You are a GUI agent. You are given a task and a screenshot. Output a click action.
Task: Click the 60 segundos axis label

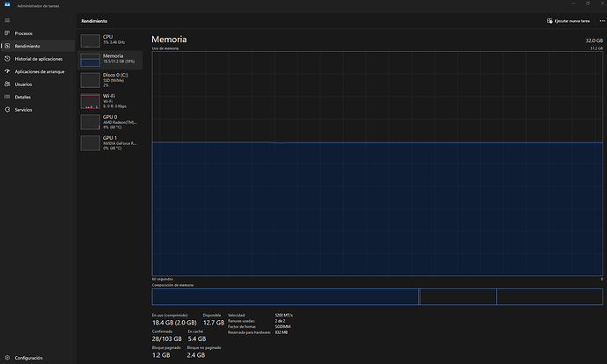(163, 279)
